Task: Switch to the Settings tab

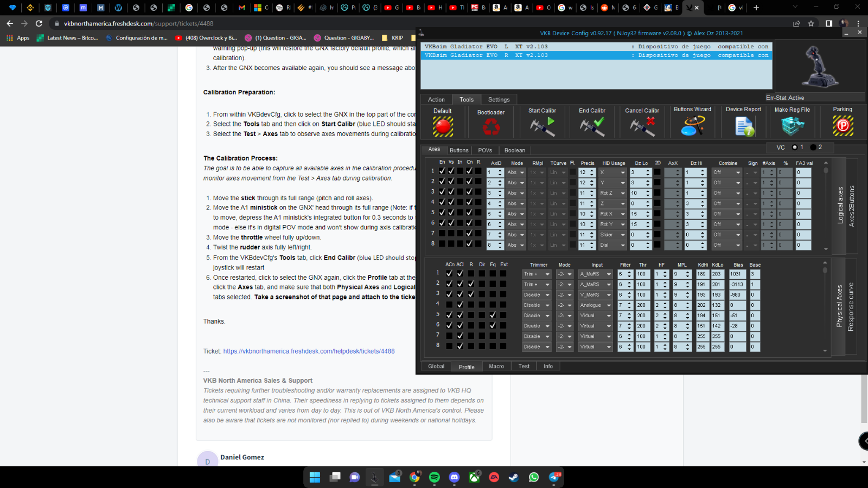Action: click(499, 100)
